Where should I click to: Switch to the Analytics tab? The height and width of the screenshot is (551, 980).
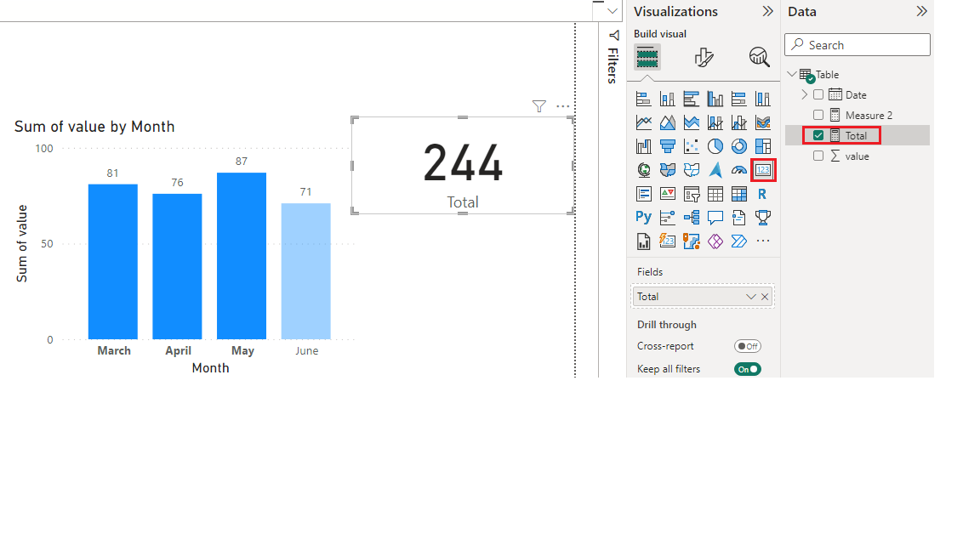click(x=760, y=58)
